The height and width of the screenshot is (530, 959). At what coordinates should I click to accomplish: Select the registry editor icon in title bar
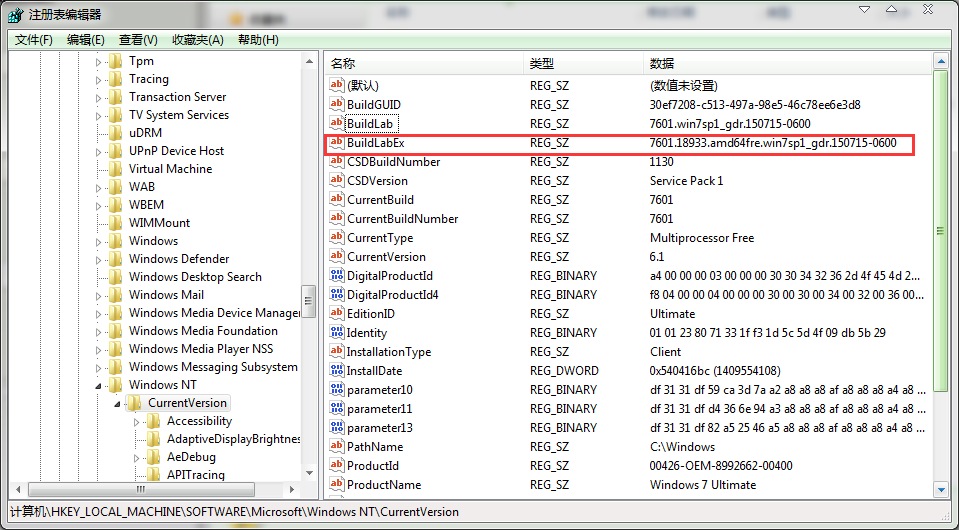14,15
